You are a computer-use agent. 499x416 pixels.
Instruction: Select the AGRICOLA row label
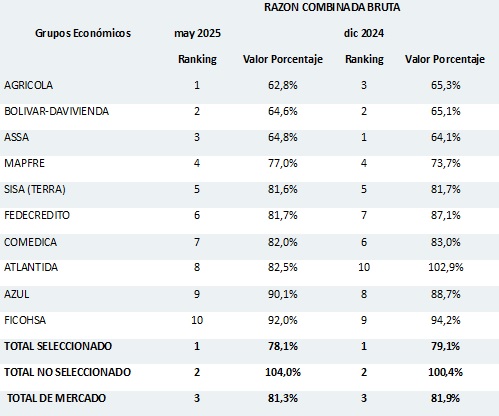pos(28,85)
